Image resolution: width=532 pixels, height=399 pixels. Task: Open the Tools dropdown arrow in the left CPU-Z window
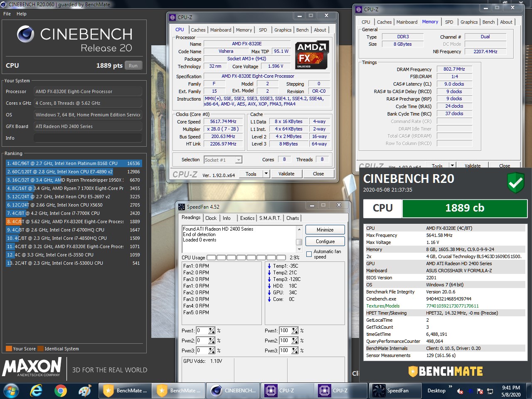[266, 174]
